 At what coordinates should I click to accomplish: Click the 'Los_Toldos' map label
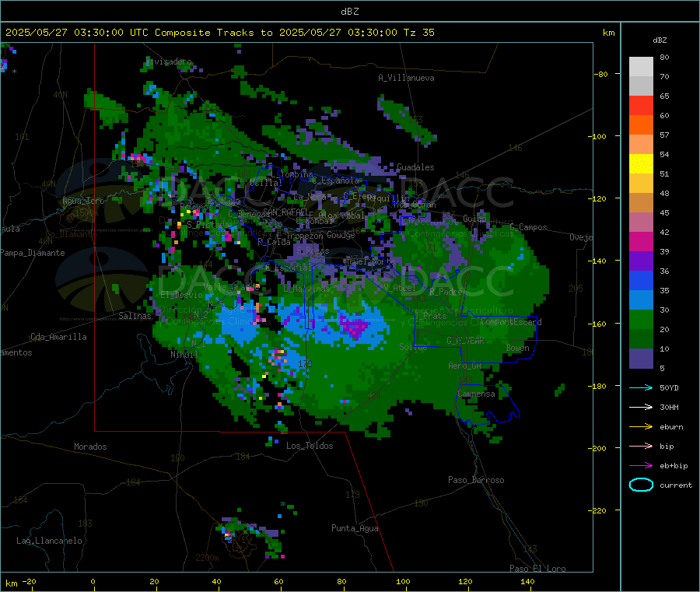310,446
